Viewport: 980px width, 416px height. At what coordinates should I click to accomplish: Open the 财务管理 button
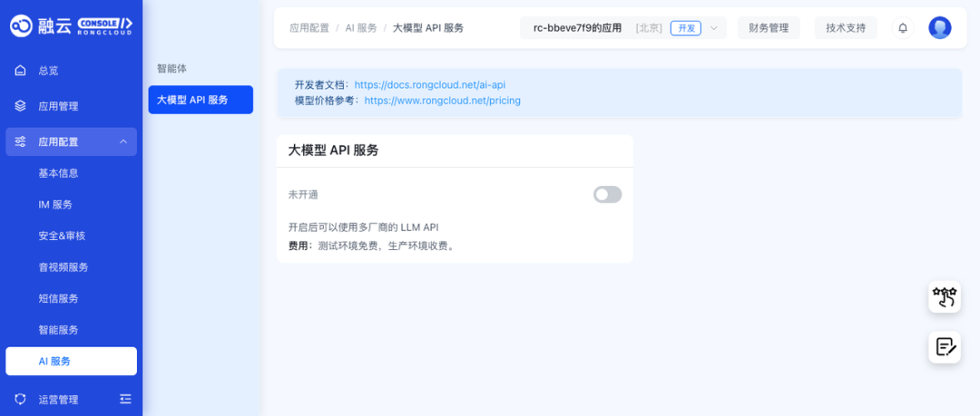(769, 28)
